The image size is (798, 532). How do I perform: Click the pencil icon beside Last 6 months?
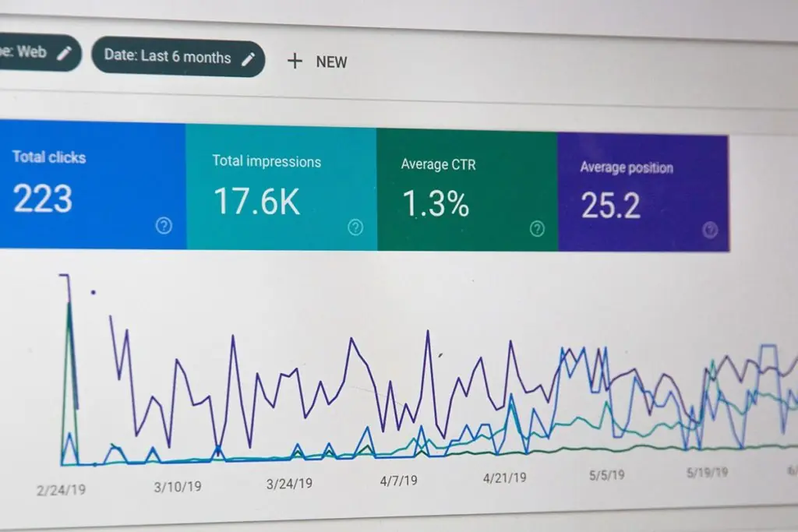249,58
